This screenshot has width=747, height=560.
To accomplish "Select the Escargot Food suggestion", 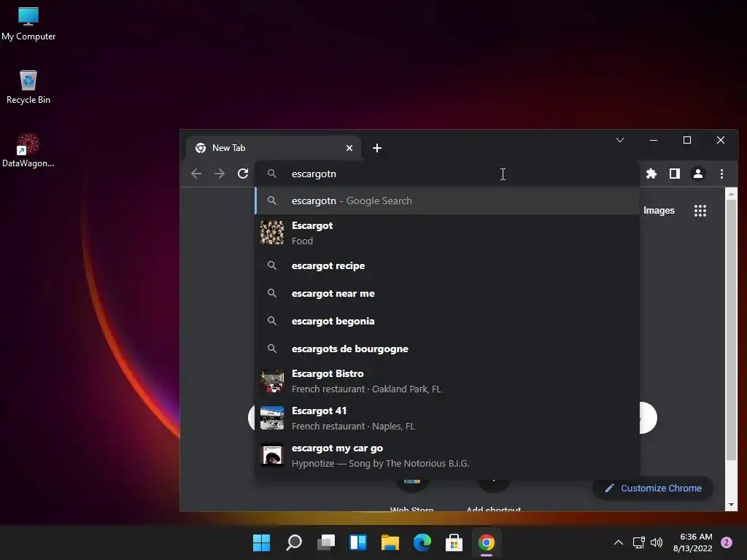I will pyautogui.click(x=448, y=233).
